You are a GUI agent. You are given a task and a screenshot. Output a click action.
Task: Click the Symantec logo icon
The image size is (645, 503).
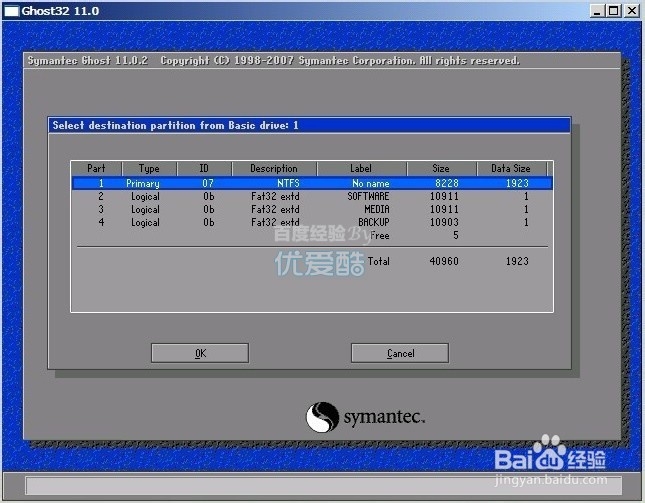(x=322, y=417)
